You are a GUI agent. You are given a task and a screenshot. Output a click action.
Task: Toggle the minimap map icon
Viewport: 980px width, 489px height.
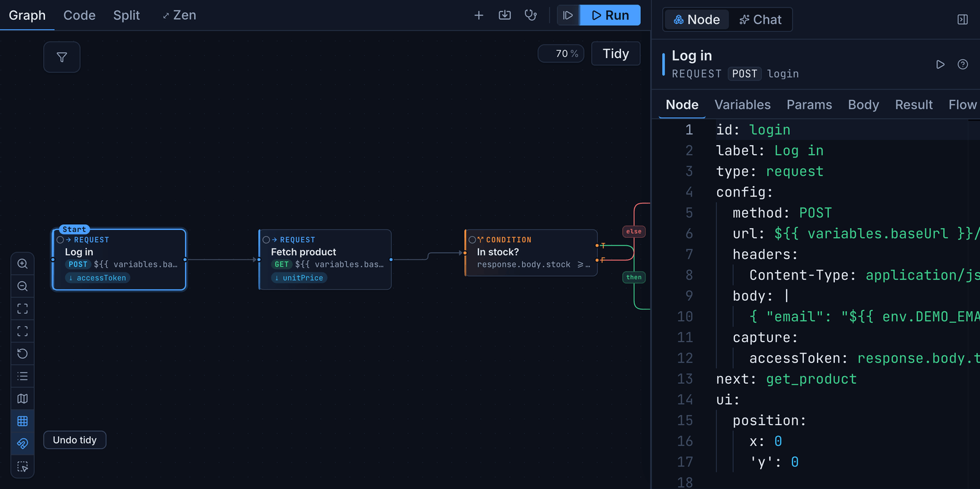click(23, 399)
